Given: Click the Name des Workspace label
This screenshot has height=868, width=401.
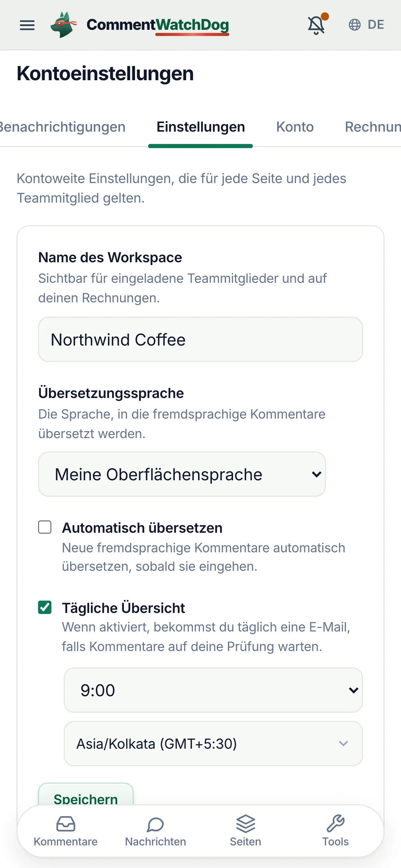Looking at the screenshot, I should 110,257.
